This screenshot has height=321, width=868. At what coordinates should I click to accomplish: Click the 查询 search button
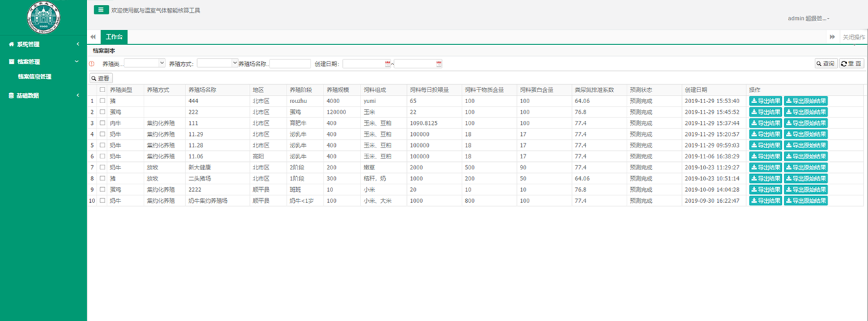826,64
